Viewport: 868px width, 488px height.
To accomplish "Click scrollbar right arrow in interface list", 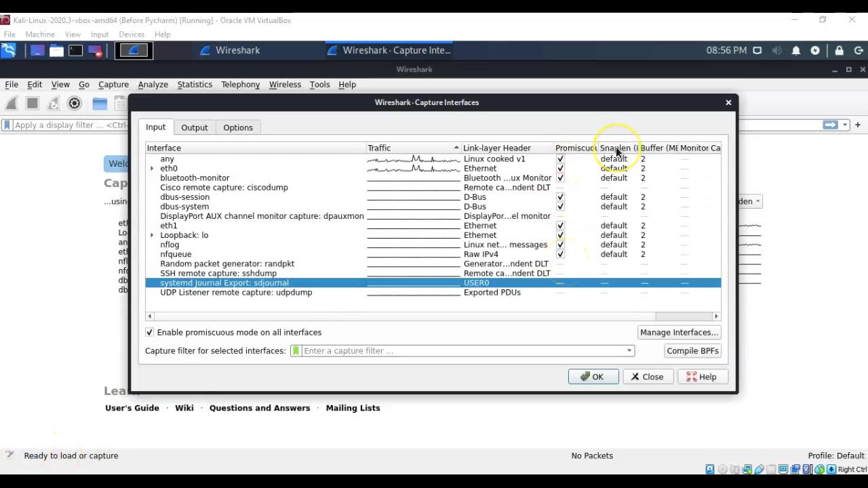I will point(716,317).
